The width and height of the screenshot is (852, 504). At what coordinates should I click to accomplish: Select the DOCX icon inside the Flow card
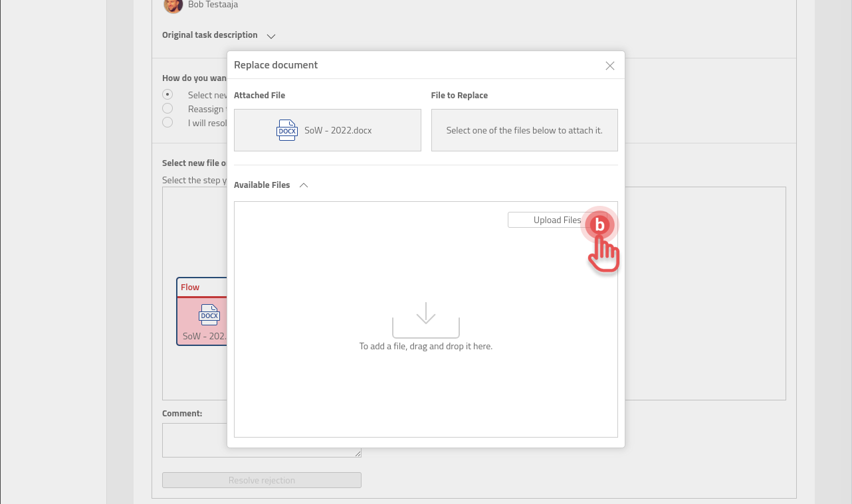click(209, 315)
